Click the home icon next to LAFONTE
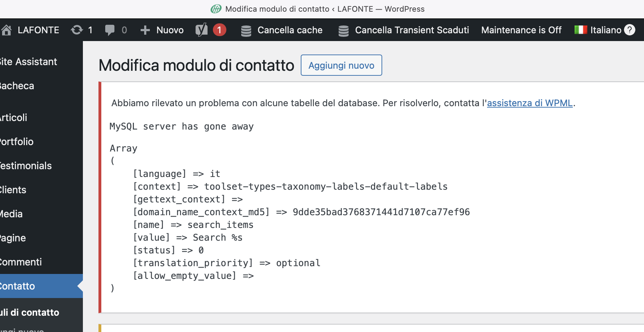Image resolution: width=644 pixels, height=332 pixels. [x=6, y=30]
